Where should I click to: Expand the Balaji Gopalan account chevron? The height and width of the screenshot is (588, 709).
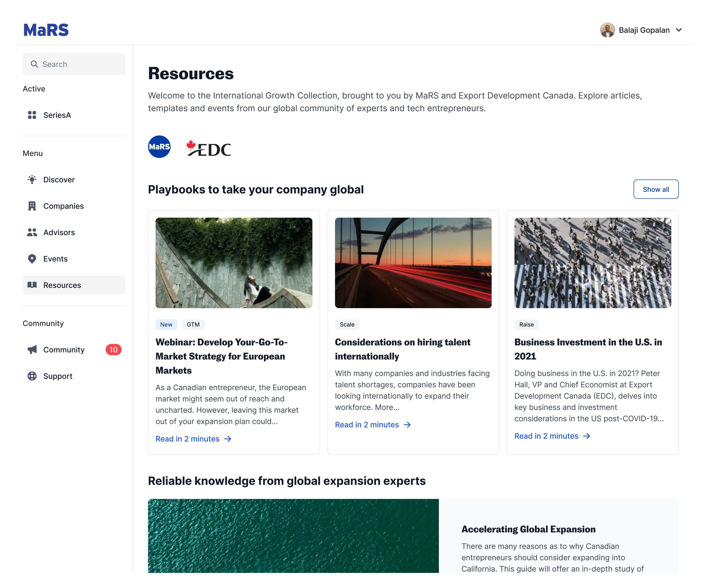coord(679,30)
